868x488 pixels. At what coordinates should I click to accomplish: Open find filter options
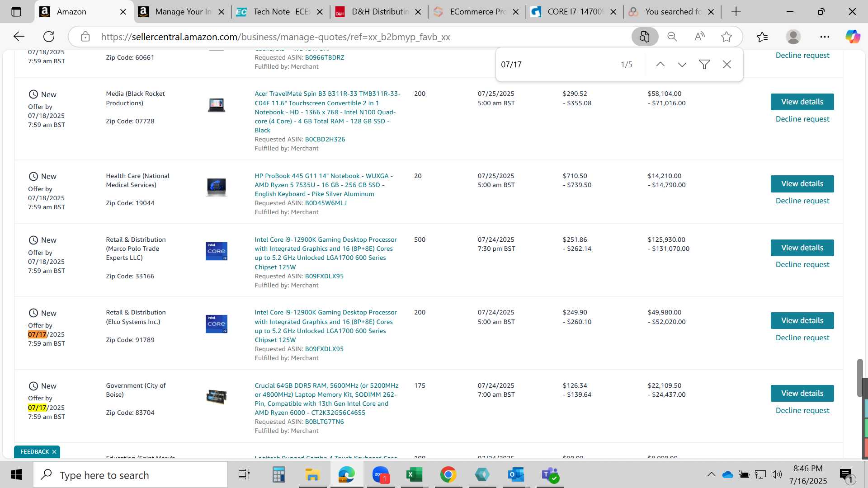click(x=704, y=65)
